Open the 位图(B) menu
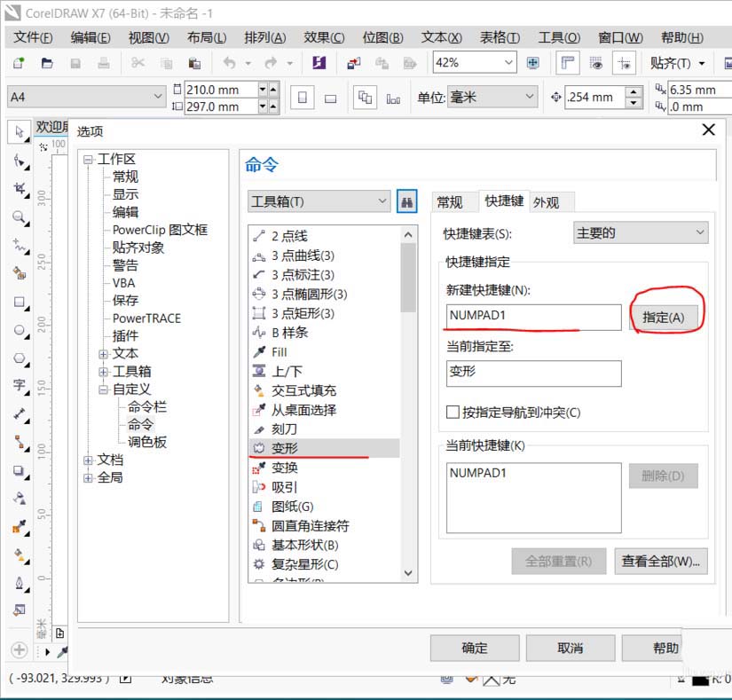The height and width of the screenshot is (700, 732). pyautogui.click(x=382, y=37)
